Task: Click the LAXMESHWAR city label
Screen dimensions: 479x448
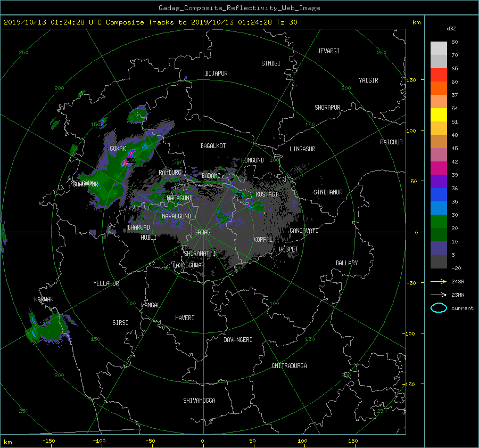Action: point(188,265)
